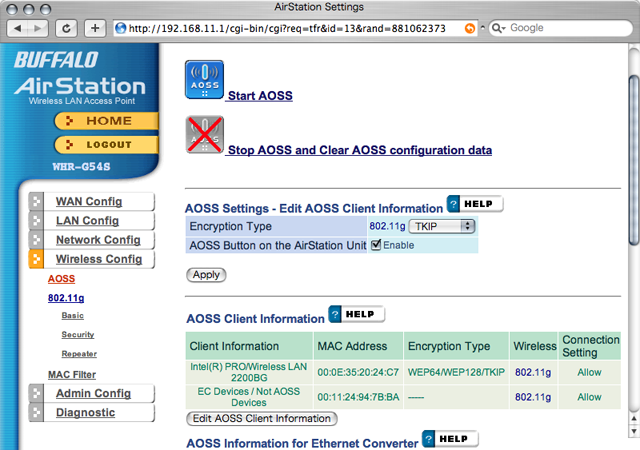Click the Edit AOSS Client Information button
This screenshot has height=450, width=640.
point(262,419)
